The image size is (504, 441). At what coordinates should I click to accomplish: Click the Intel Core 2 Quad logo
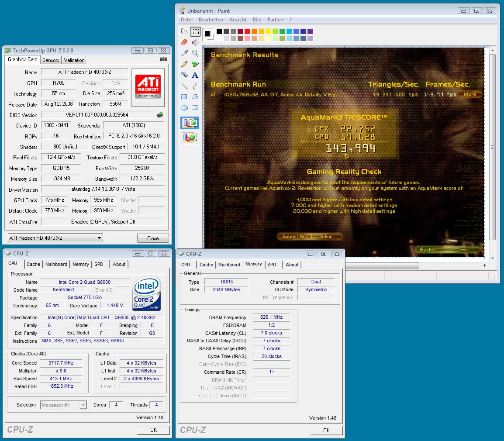[x=147, y=293]
